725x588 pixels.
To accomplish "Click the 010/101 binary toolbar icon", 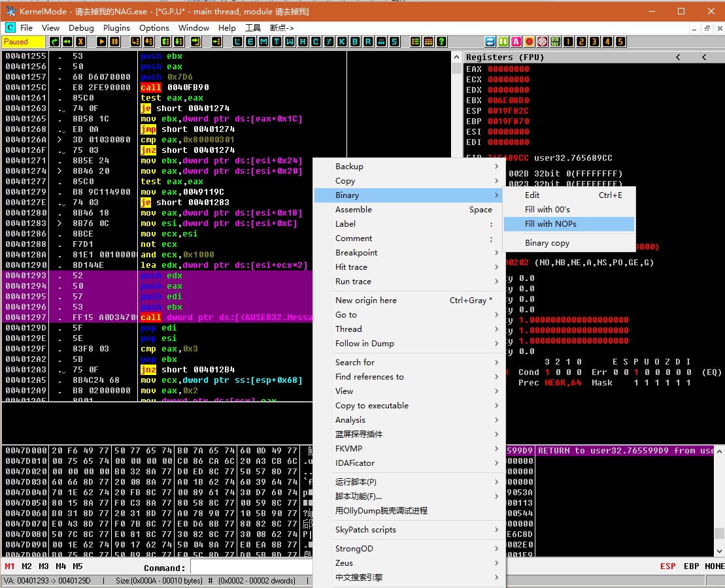I will point(555,42).
